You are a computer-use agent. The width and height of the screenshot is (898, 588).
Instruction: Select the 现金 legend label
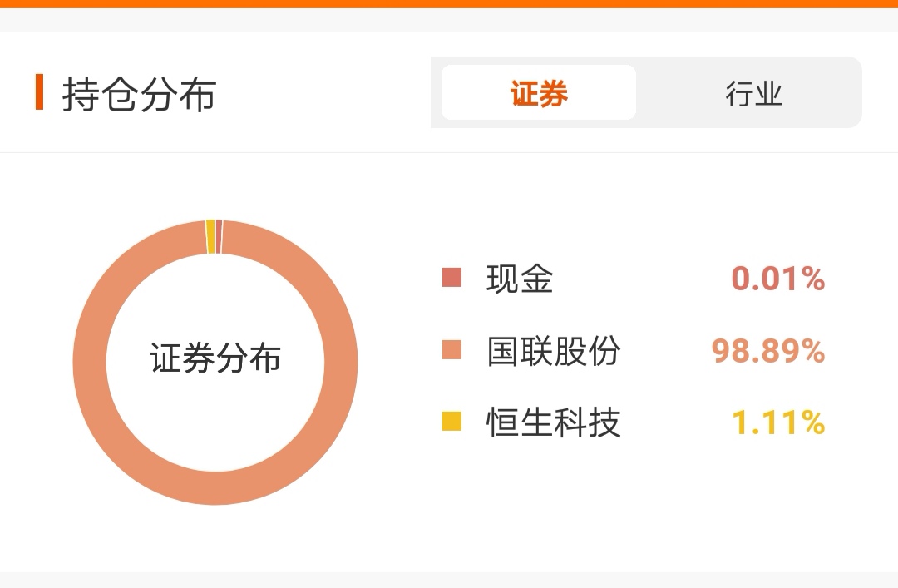(x=520, y=279)
